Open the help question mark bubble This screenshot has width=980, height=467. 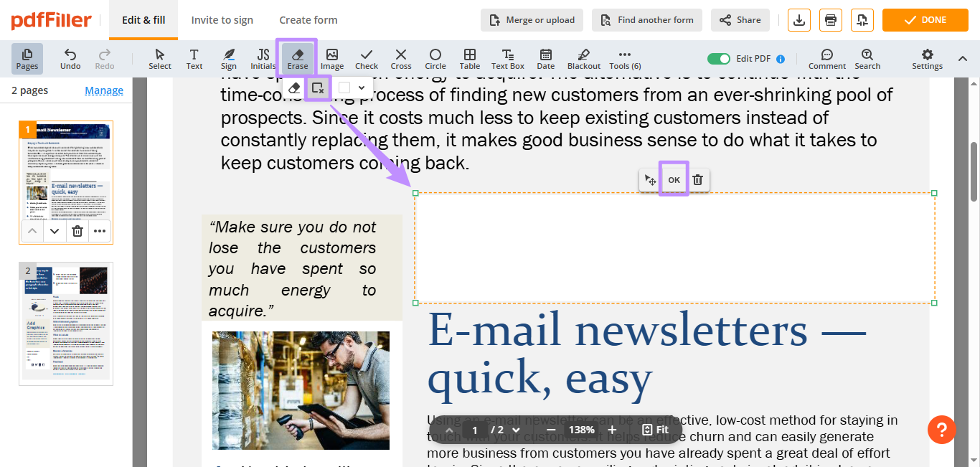coord(942,429)
